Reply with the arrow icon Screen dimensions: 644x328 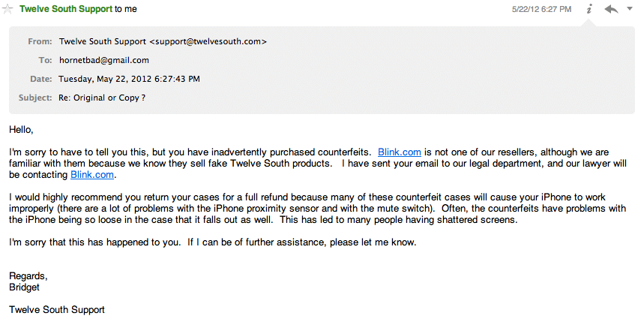(611, 9)
